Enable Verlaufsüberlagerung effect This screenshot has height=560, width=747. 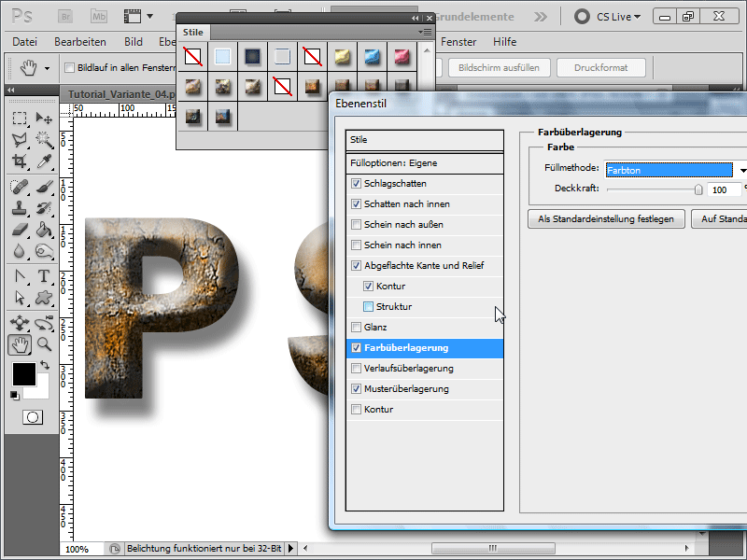pos(356,368)
